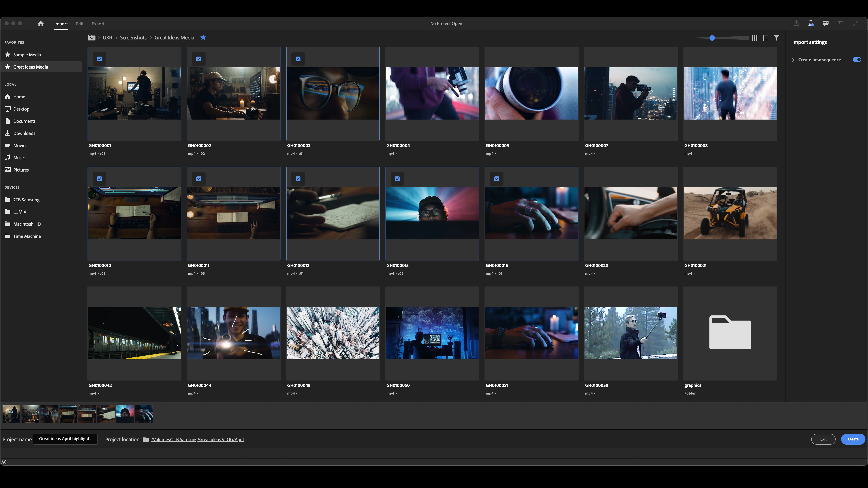Viewport: 868px width, 488px height.
Task: Expand the Create new sequence section
Action: (793, 60)
